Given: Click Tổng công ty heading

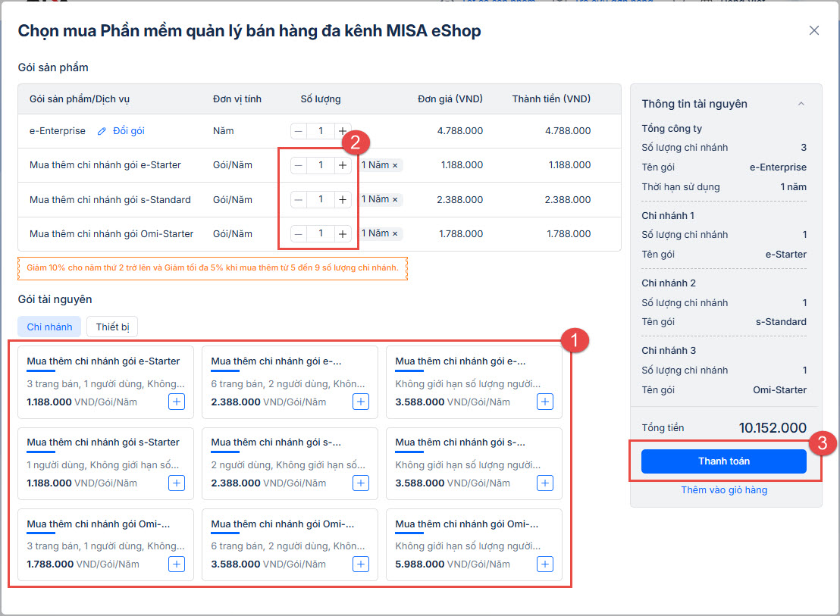Looking at the screenshot, I should 672,129.
